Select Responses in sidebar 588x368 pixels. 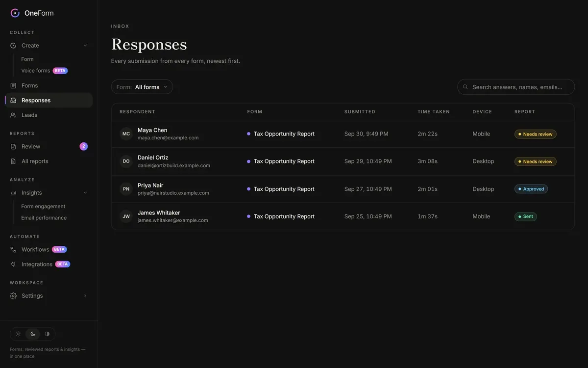[49, 101]
